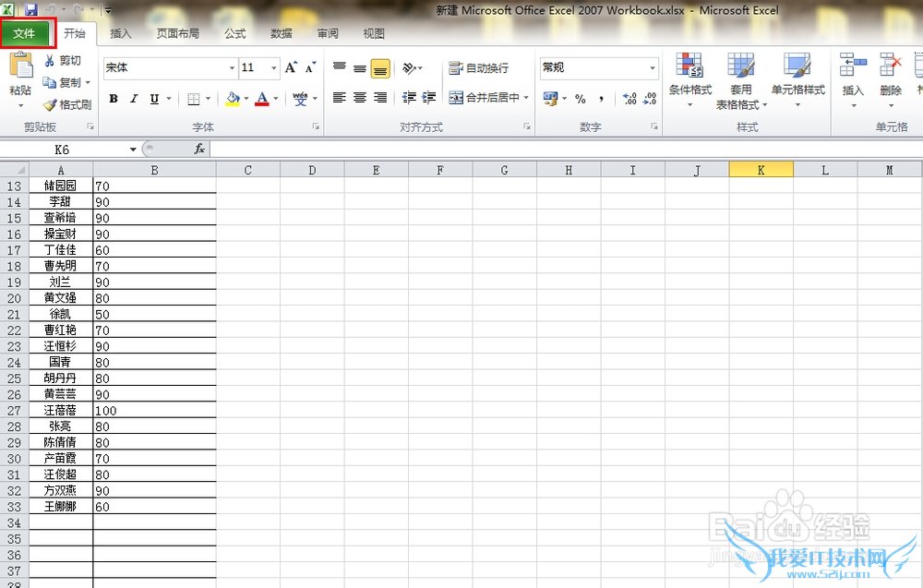Click the 复制 (Copy) button

(63, 83)
